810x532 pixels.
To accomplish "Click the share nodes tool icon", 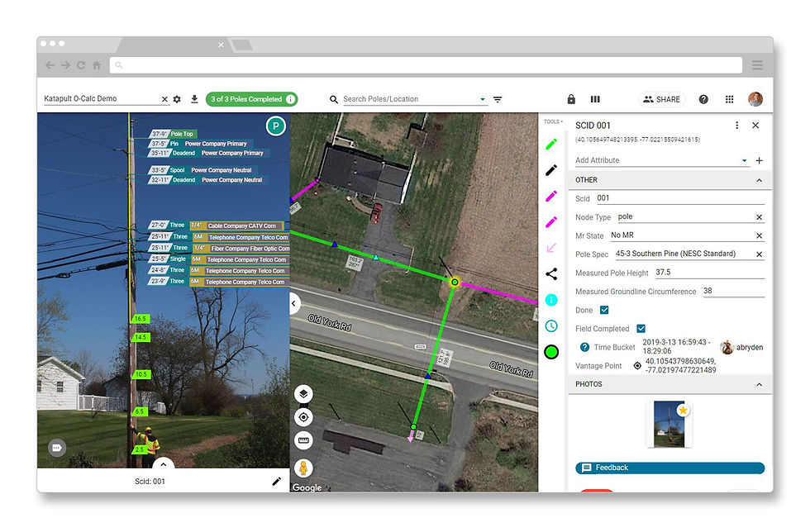I will [x=551, y=273].
